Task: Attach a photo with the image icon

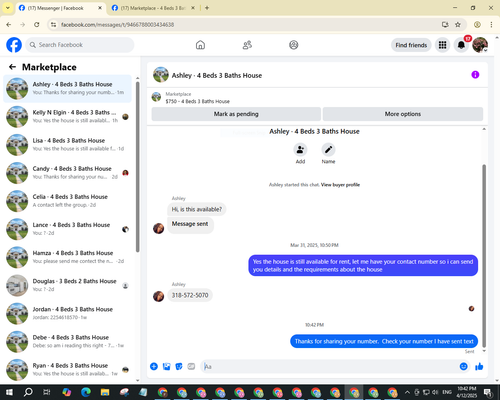Action: (166, 367)
